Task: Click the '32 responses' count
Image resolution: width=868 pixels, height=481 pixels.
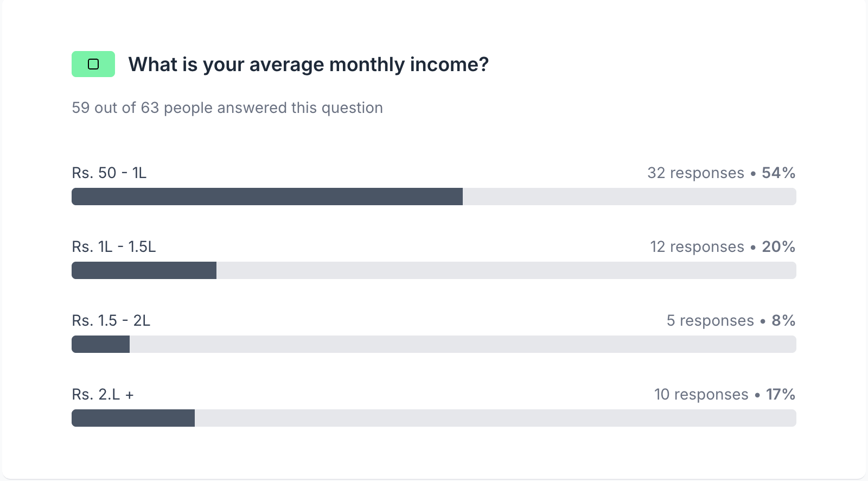Action: [x=695, y=173]
